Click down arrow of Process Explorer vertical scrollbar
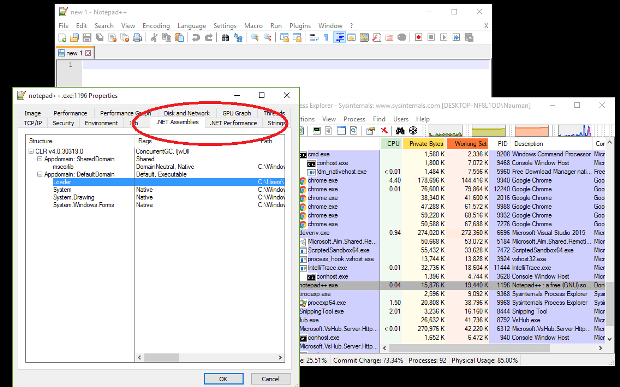The image size is (620, 387). (x=609, y=339)
